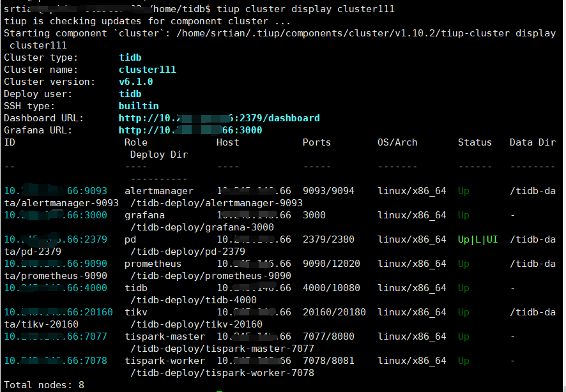Click the prometheus node ID ending 66:9090
Image resolution: width=566 pixels, height=392 pixels.
[x=56, y=264]
